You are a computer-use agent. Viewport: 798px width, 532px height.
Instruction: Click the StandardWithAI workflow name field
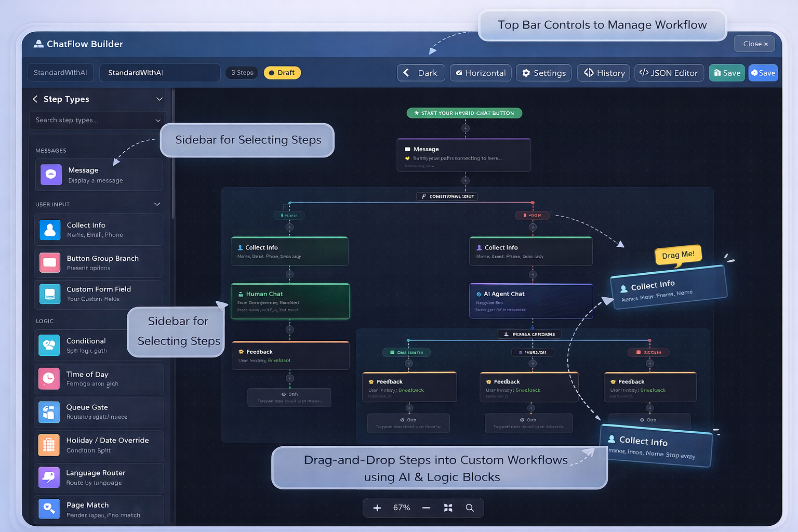(x=159, y=72)
